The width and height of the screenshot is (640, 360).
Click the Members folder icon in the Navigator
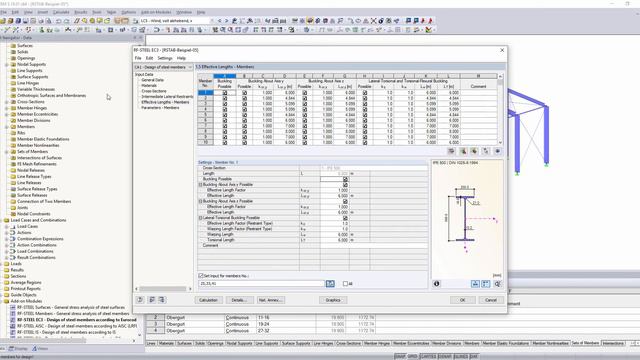click(x=13, y=127)
